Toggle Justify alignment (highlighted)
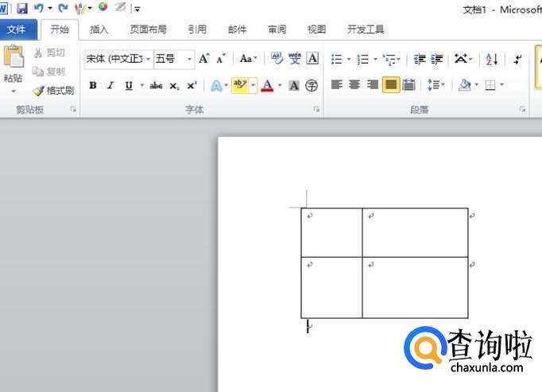The width and height of the screenshot is (542, 392). [x=391, y=85]
